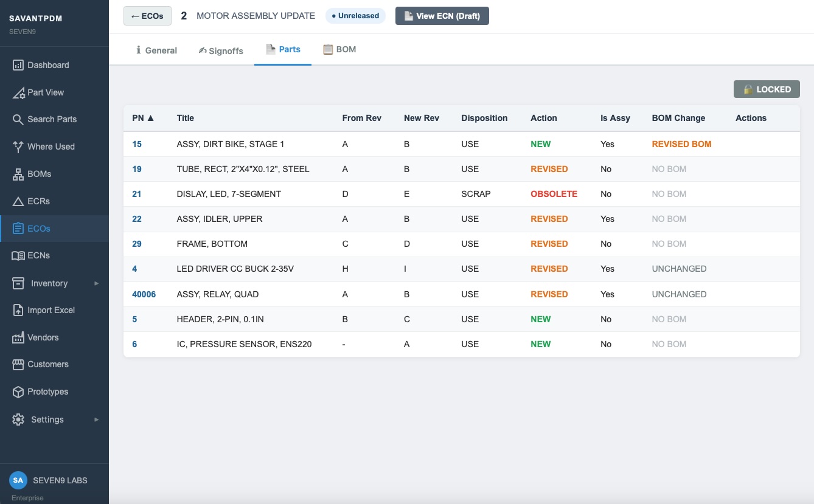The width and height of the screenshot is (814, 504).
Task: Click the ECRs triangle icon
Action: point(18,201)
